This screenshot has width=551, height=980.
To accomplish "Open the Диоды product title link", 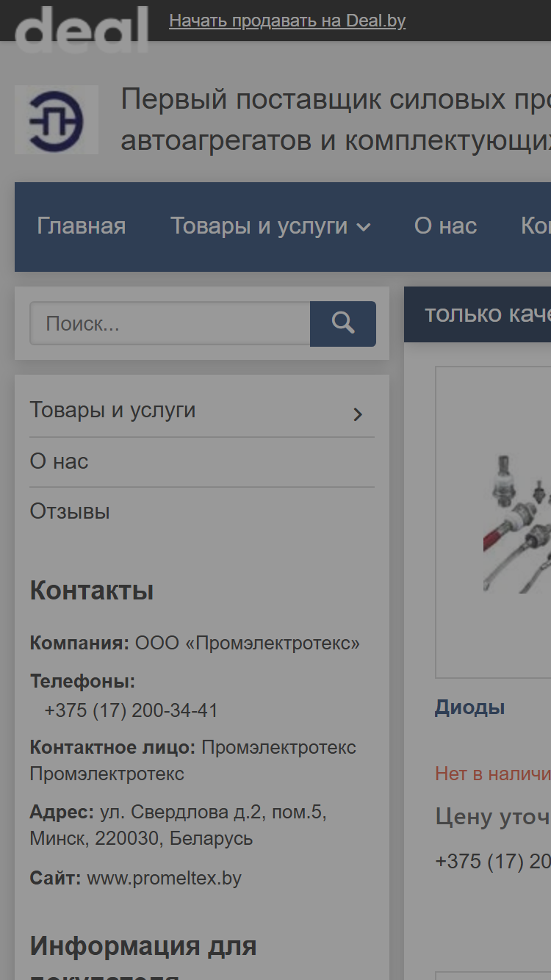I will click(470, 707).
